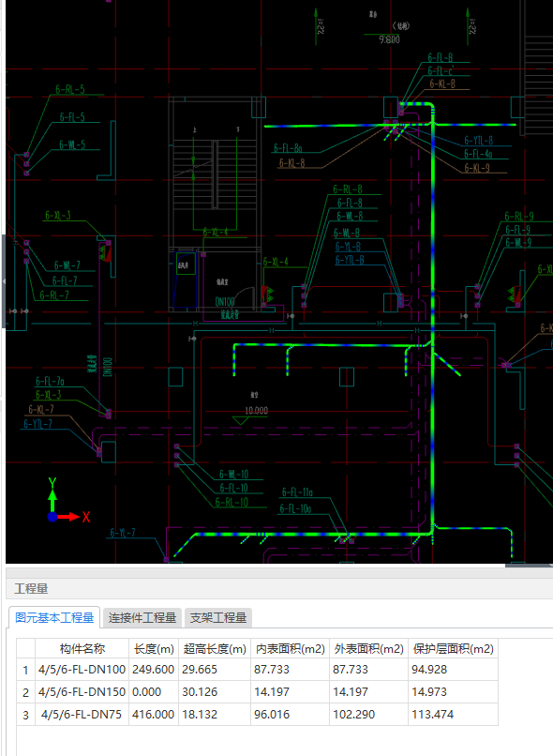The width and height of the screenshot is (553, 756).
Task: Click the 6-FL-7a label
Action: point(50,382)
